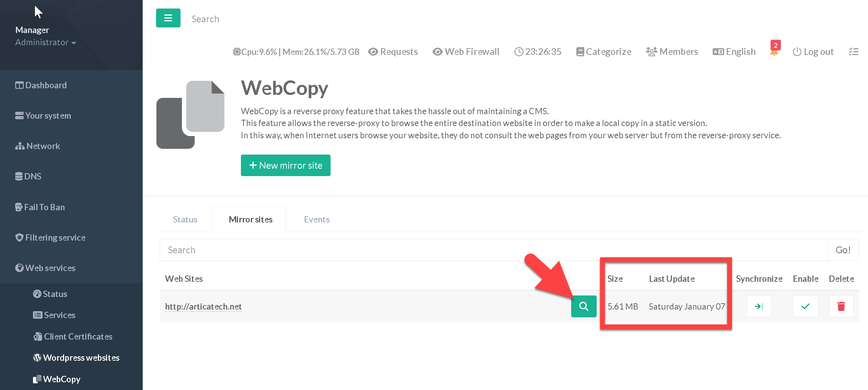Switch to the Status tab

click(x=185, y=219)
